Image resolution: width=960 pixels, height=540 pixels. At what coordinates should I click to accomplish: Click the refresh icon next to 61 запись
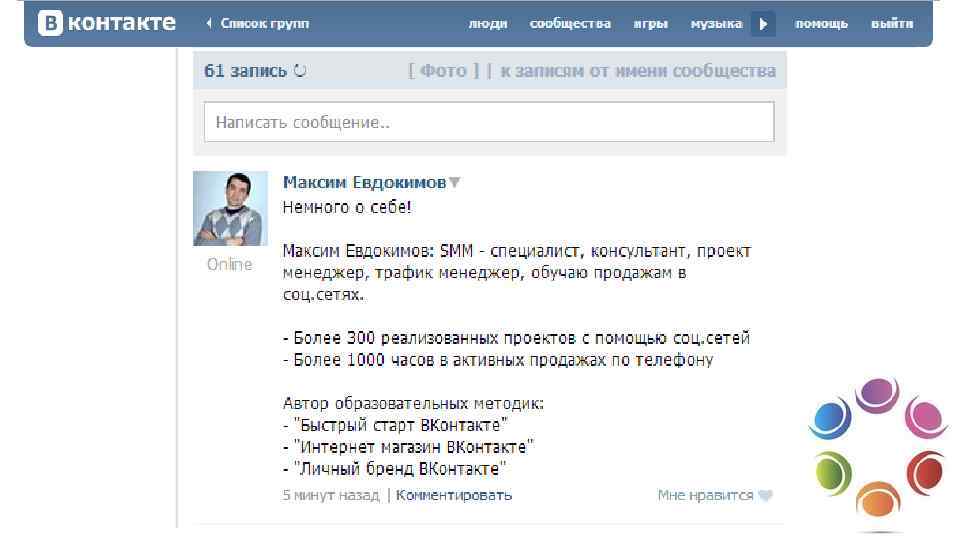(x=300, y=70)
